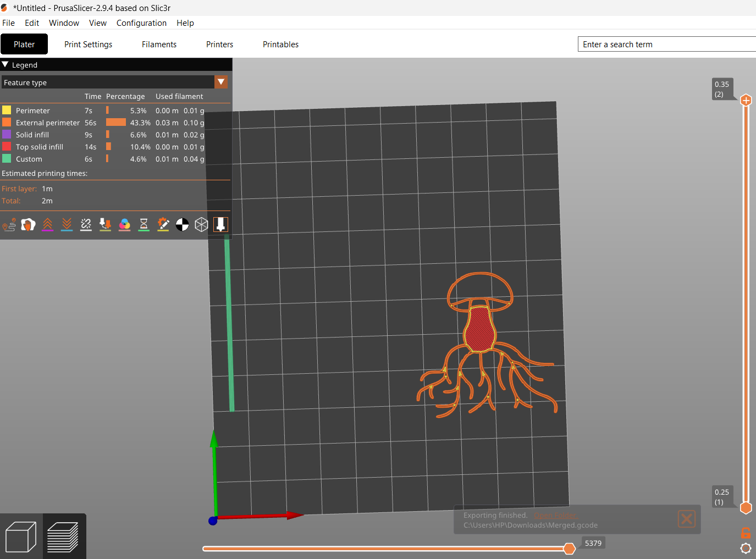Click the layer slider lock icon

(746, 533)
